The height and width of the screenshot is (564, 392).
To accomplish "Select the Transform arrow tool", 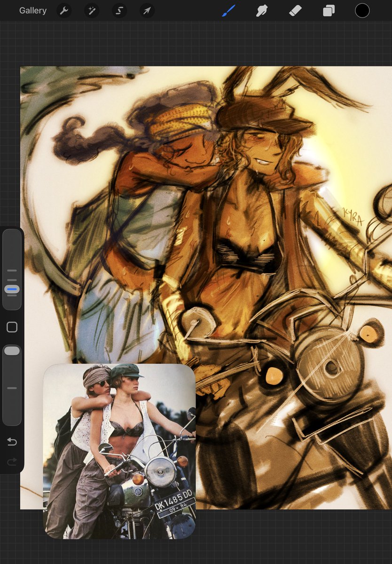I will coord(147,10).
